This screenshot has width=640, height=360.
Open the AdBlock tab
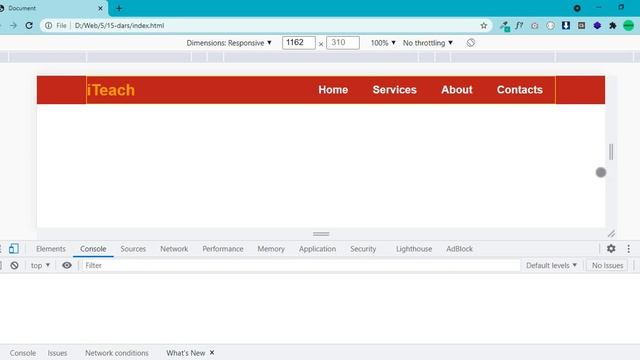coord(460,249)
